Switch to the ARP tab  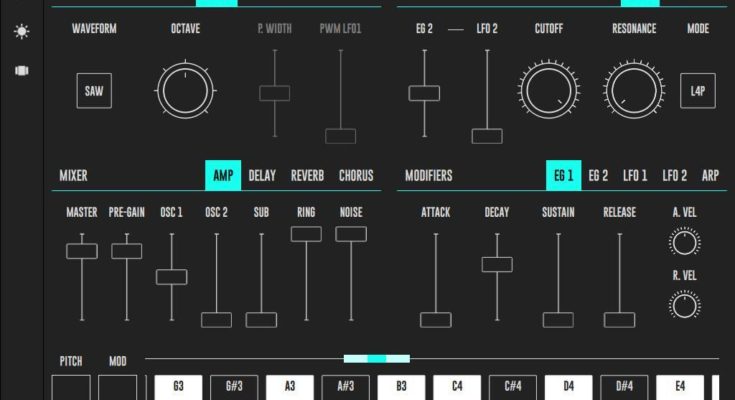[710, 176]
